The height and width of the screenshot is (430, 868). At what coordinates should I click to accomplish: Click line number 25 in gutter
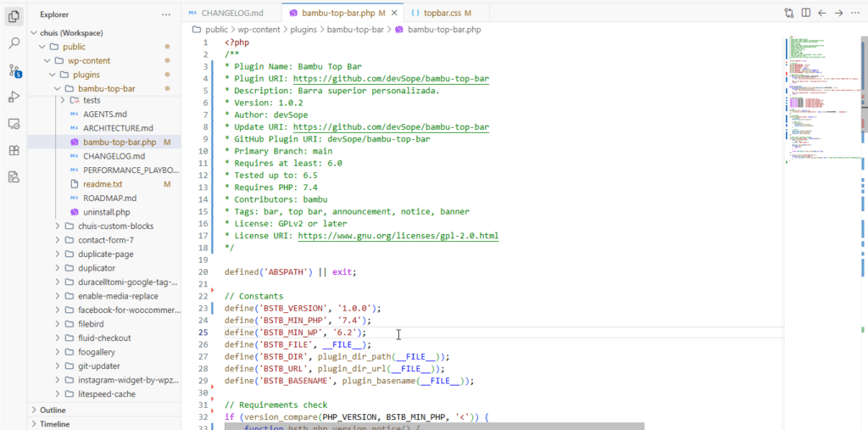click(x=203, y=332)
